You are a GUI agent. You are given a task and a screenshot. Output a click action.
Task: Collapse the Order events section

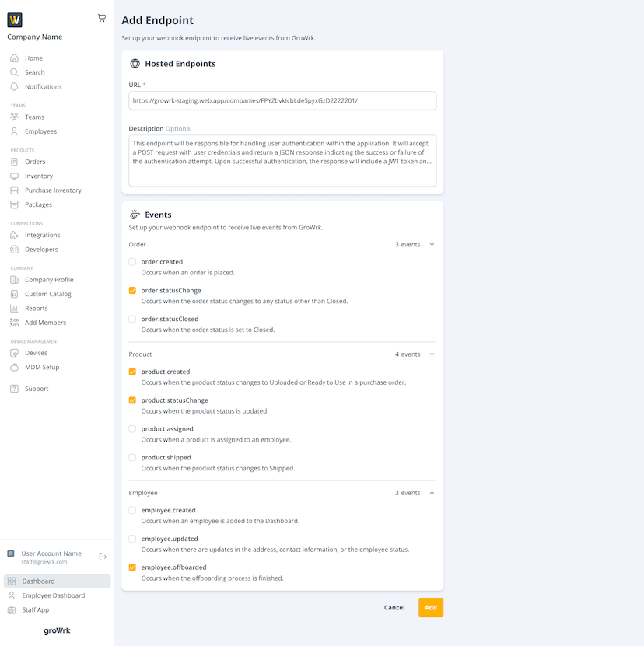tap(432, 243)
